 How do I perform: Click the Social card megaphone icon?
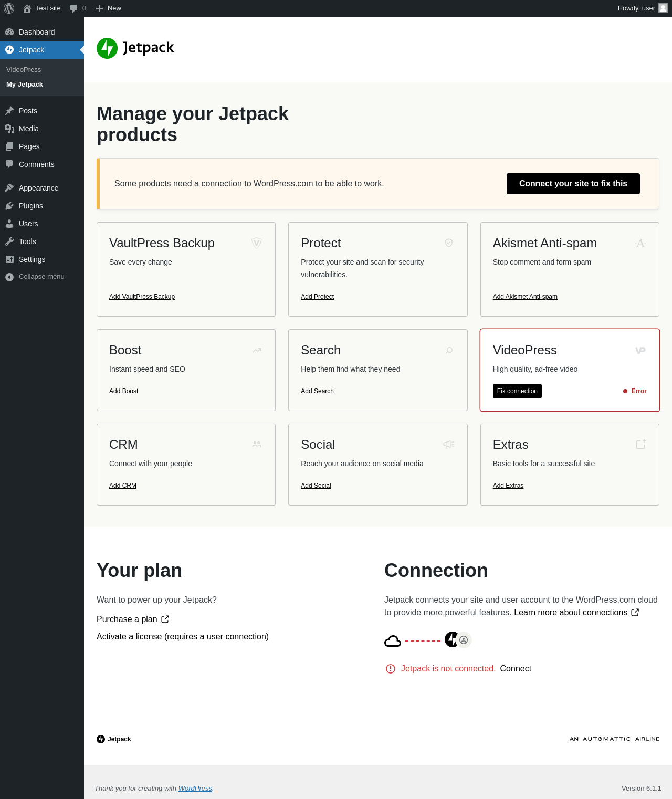448,445
